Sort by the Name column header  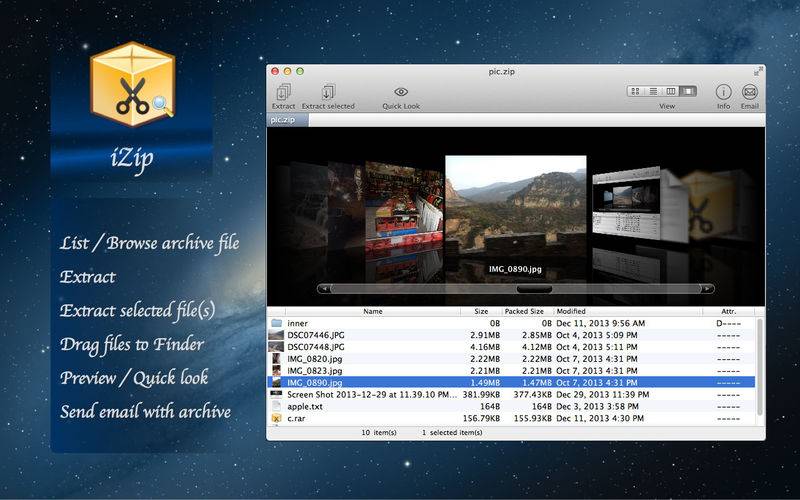[x=373, y=311]
